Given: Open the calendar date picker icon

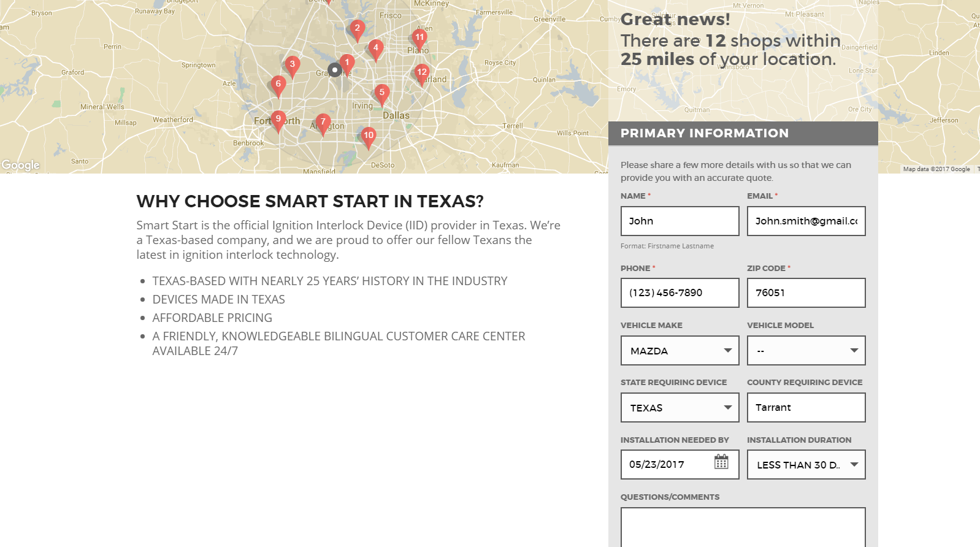Looking at the screenshot, I should 721,462.
